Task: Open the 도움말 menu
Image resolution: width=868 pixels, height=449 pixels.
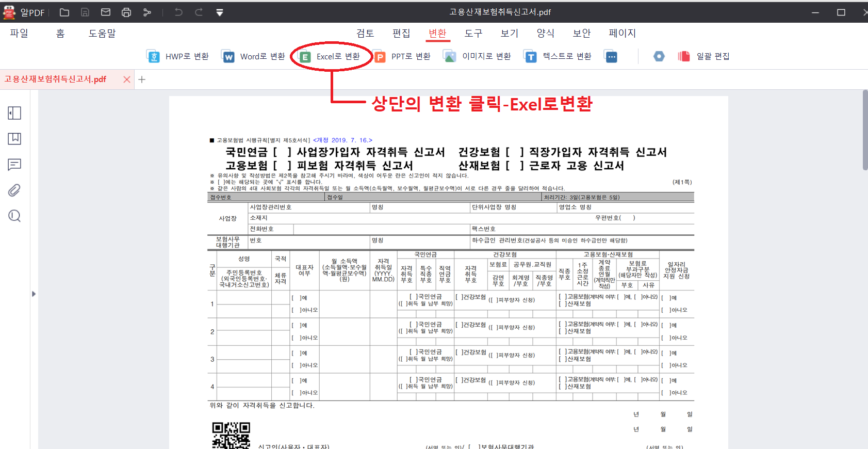Action: click(102, 34)
